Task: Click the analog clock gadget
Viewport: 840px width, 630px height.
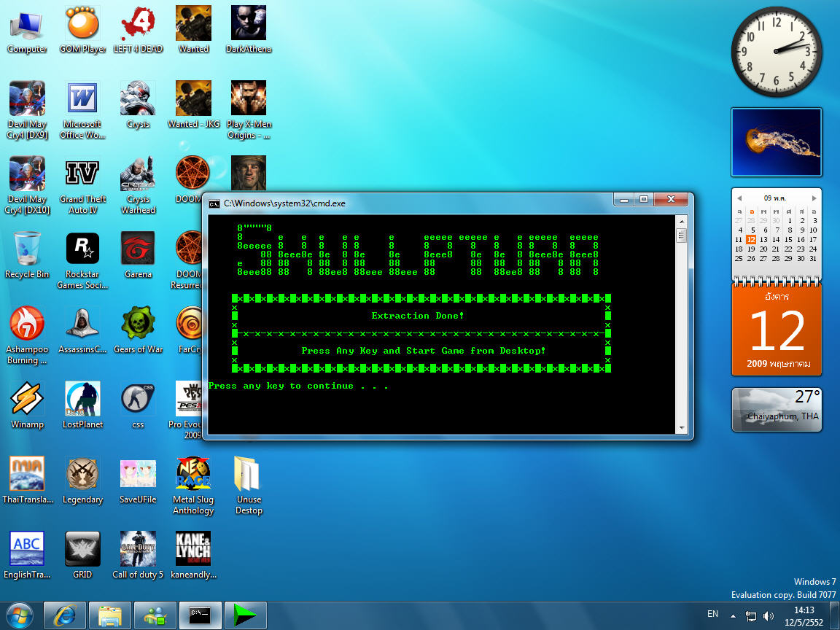Action: (777, 52)
